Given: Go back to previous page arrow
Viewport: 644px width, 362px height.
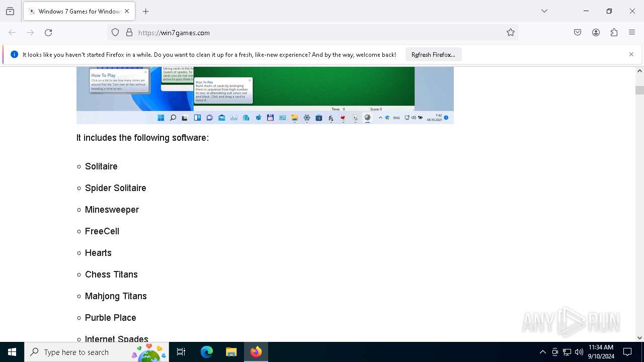Looking at the screenshot, I should [x=12, y=33].
